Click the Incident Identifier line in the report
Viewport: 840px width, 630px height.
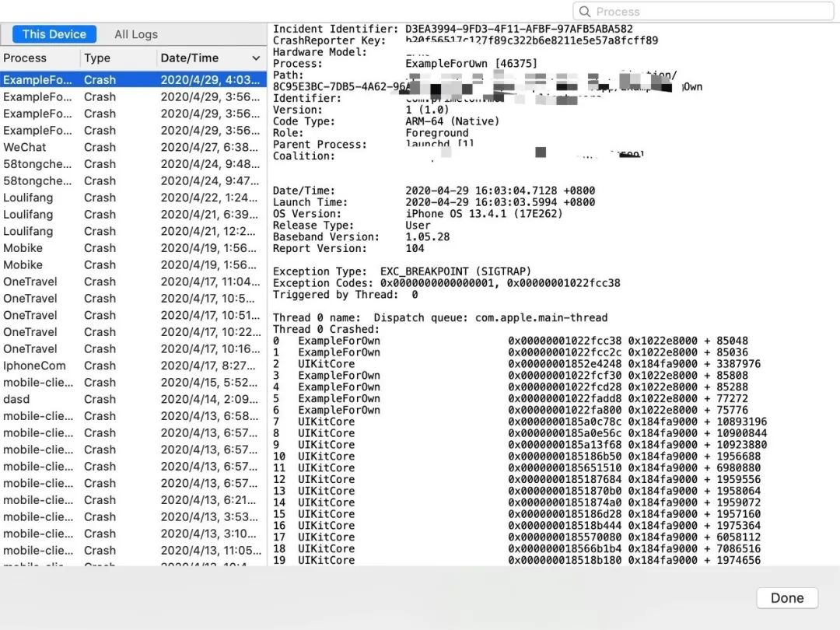(x=453, y=29)
